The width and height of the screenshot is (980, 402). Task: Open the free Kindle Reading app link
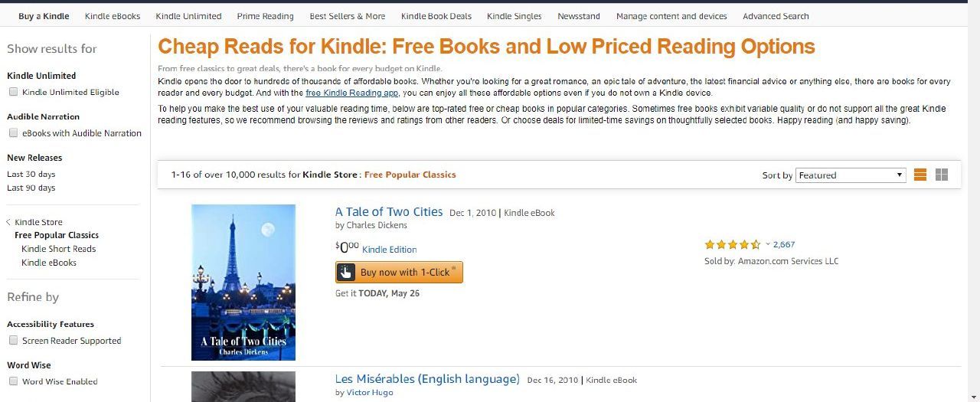(x=351, y=93)
